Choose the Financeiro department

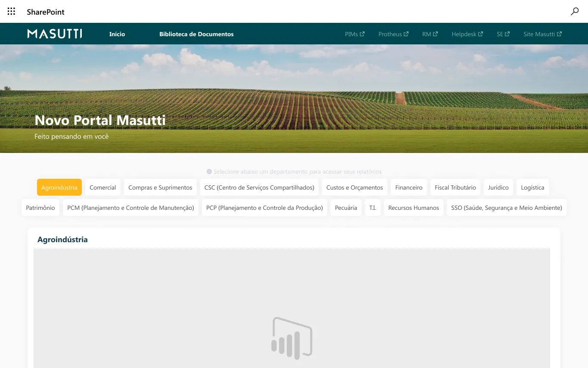pos(409,187)
